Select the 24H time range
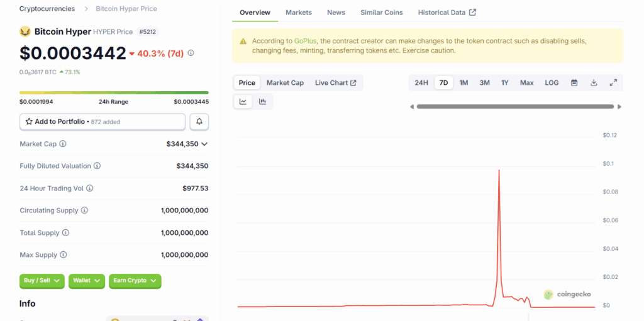This screenshot has width=644, height=321. click(421, 83)
